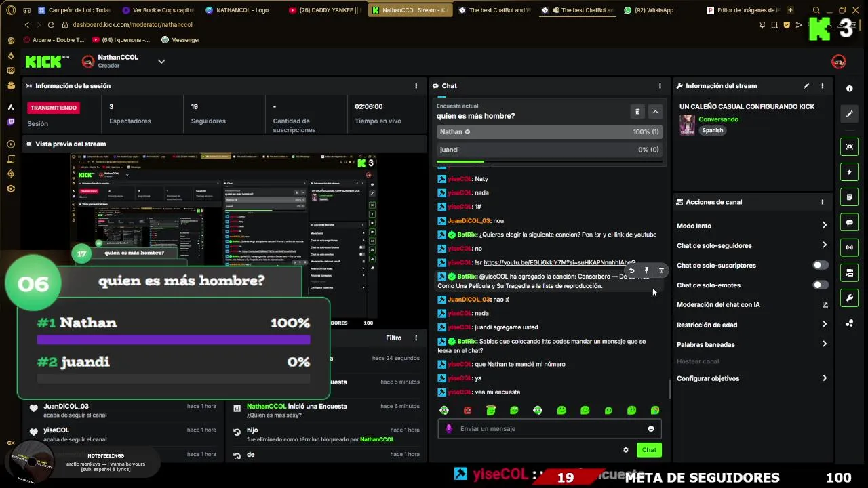Screen dimensions: 868x488
Task: Reload the page with browser refresh button
Action: [x=51, y=24]
